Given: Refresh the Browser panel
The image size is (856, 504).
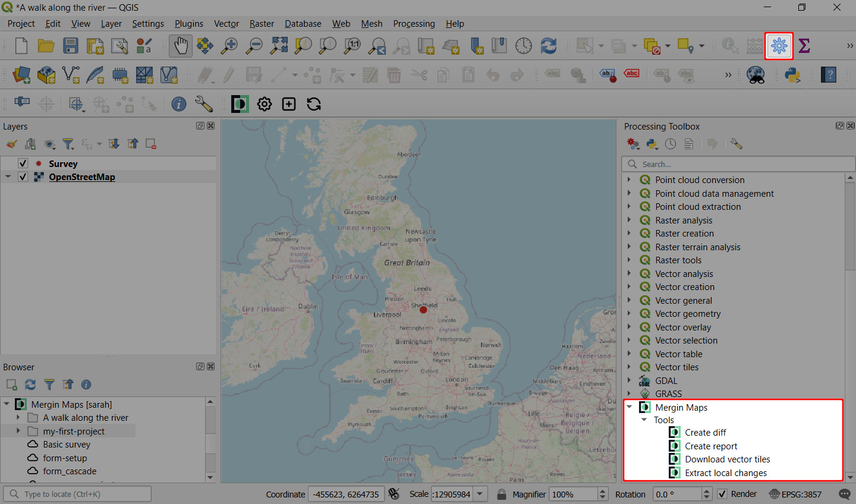Looking at the screenshot, I should (30, 385).
